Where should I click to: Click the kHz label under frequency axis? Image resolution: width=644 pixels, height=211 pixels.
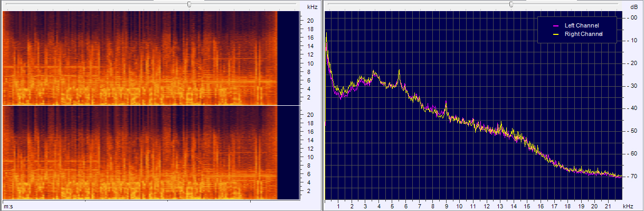tap(628, 206)
